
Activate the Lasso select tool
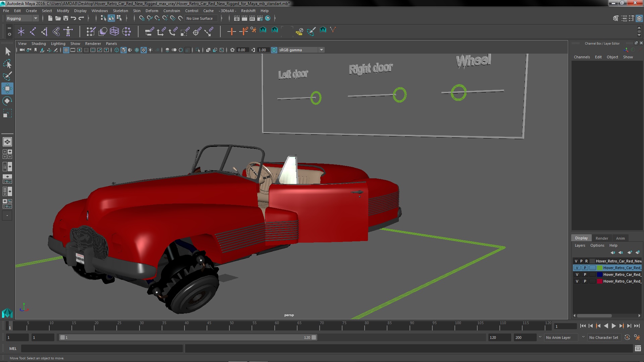coord(7,64)
